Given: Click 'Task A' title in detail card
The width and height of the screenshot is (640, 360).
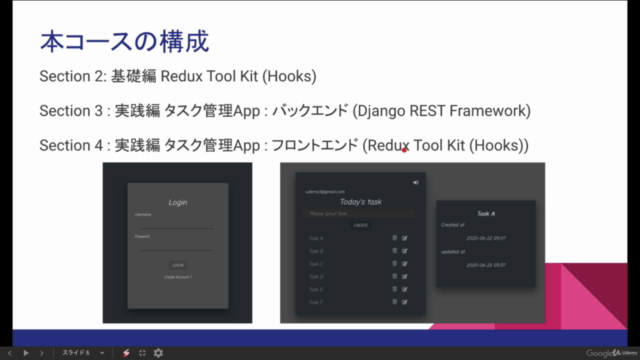Looking at the screenshot, I should click(x=486, y=213).
